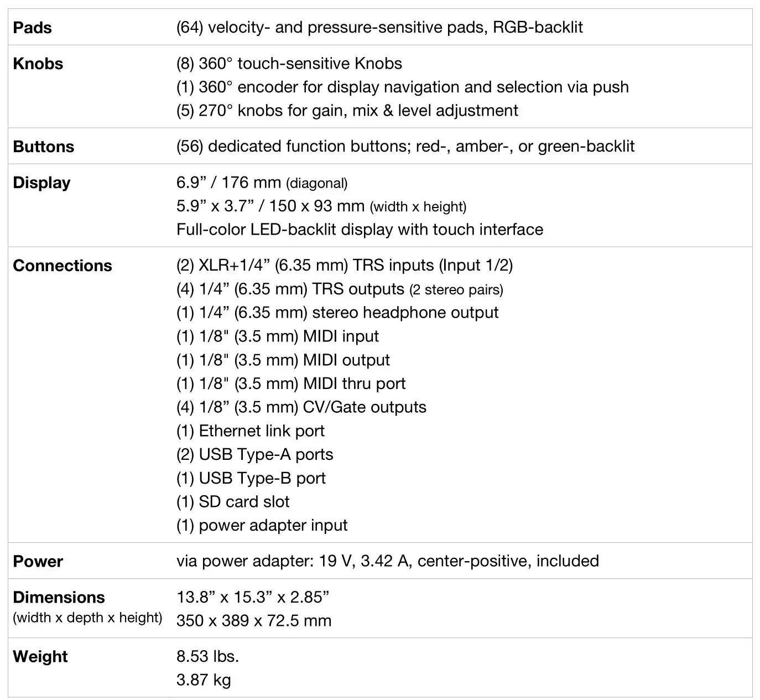Viewport: 760px width, 700px height.
Task: Select the 3.87 kg weight value
Action: [204, 680]
